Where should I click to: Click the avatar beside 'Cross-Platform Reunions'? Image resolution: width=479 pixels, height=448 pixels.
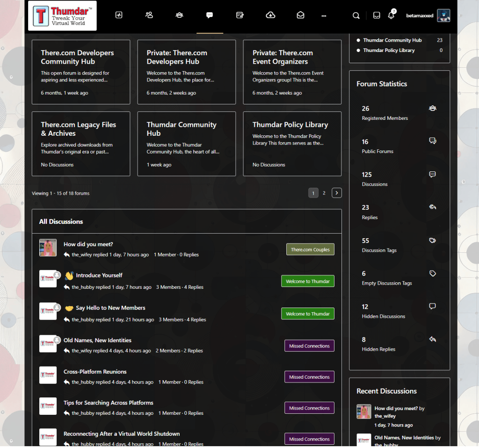(48, 375)
